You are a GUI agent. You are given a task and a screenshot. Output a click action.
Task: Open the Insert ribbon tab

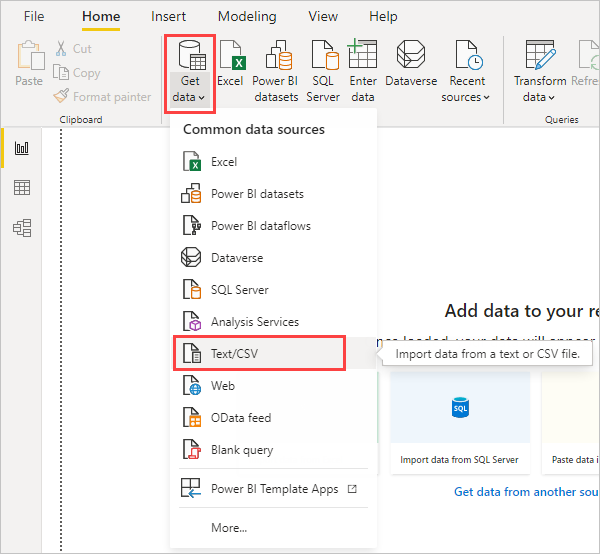click(168, 17)
